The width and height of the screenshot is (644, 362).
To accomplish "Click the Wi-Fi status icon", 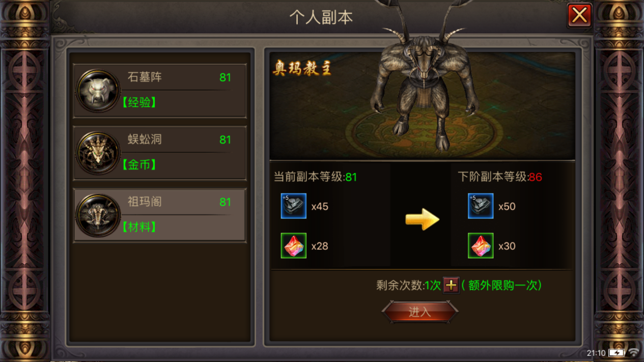I will click(x=634, y=352).
